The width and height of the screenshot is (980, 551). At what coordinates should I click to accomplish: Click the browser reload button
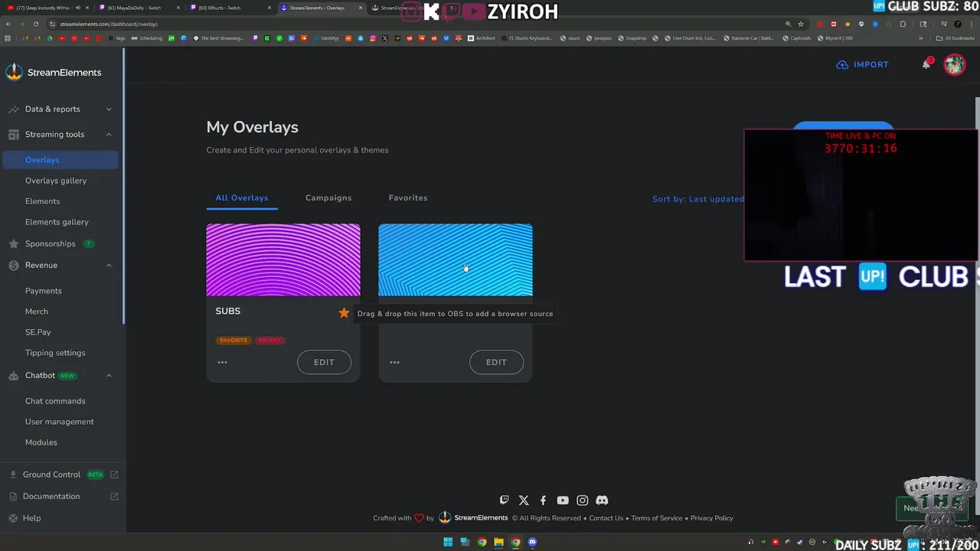pos(35,24)
